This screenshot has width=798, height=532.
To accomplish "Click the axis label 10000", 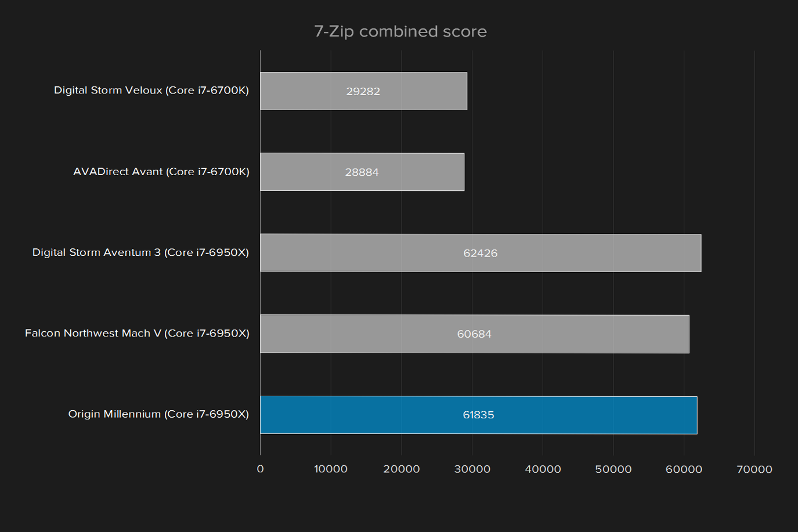I will 331,469.
